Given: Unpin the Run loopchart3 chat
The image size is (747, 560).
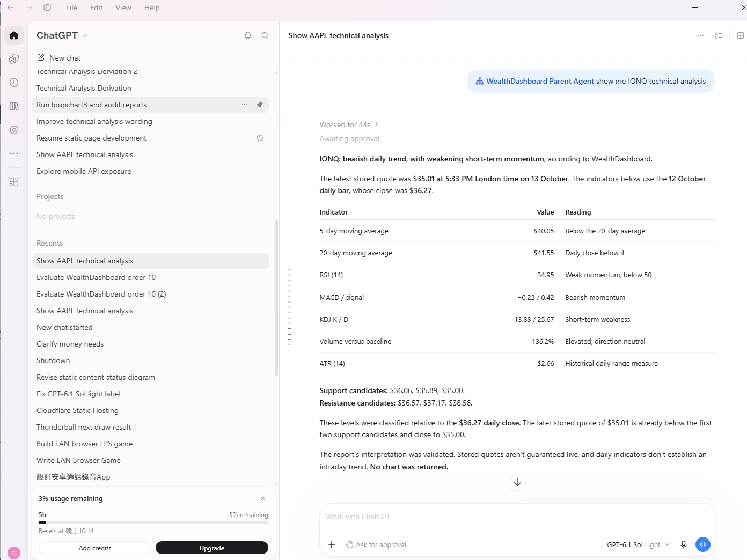Looking at the screenshot, I should (x=260, y=105).
